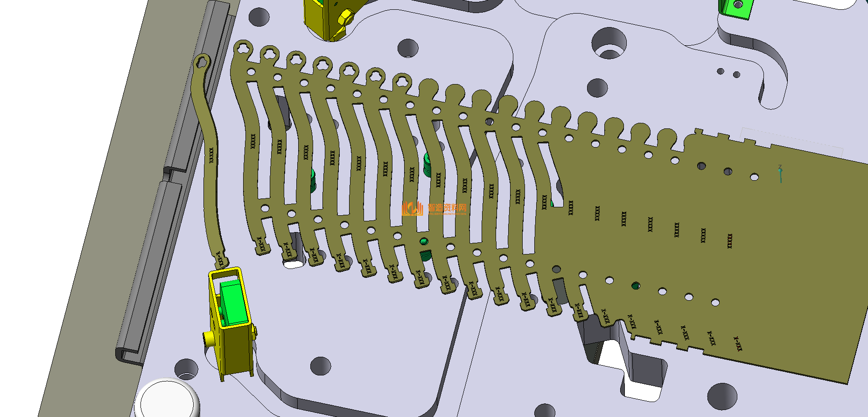
Task: Select the round hole in bottom-right corner
Action: 722,396
